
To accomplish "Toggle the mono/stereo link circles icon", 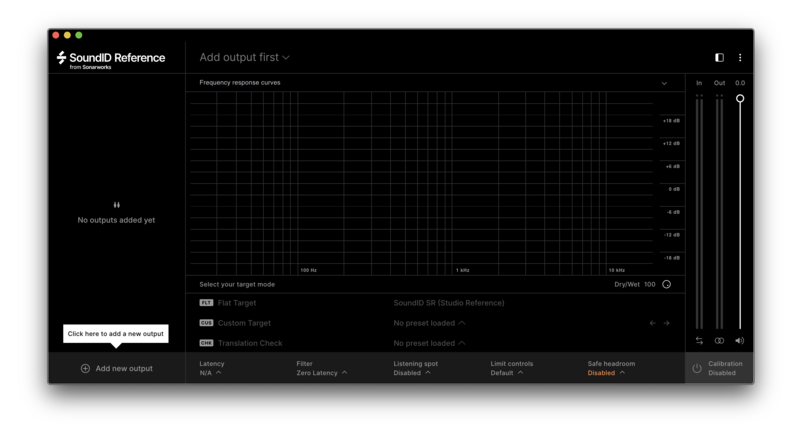I will 719,341.
